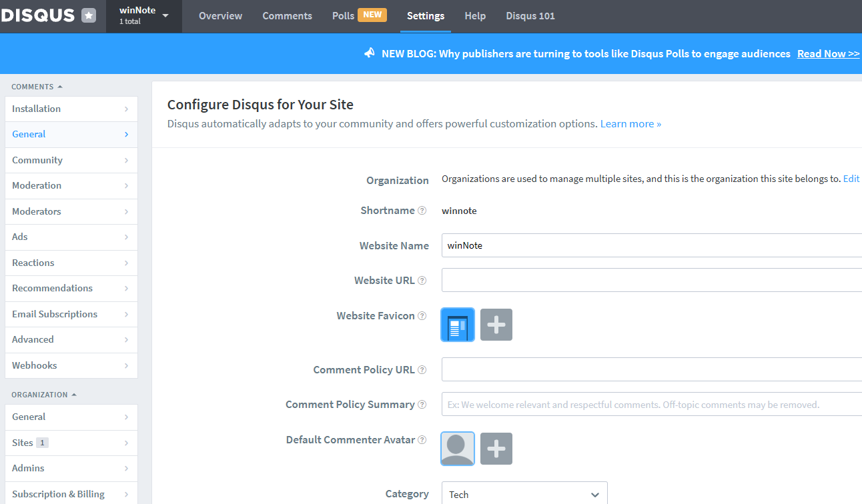Viewport: 862px width, 504px height.
Task: Click the Edit organization link
Action: [851, 179]
